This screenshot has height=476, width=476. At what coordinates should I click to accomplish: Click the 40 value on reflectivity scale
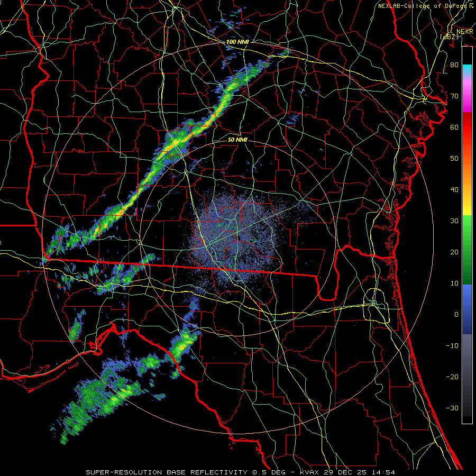coord(454,190)
